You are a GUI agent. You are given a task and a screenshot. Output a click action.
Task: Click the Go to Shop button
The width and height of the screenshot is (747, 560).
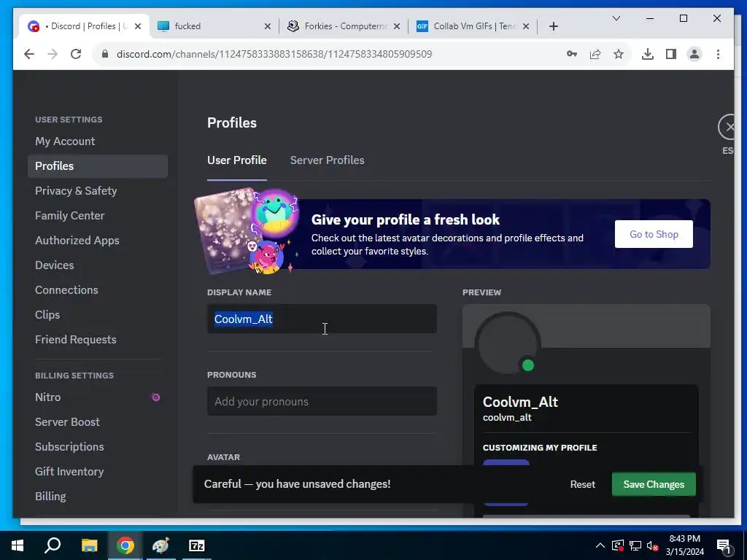tap(654, 234)
